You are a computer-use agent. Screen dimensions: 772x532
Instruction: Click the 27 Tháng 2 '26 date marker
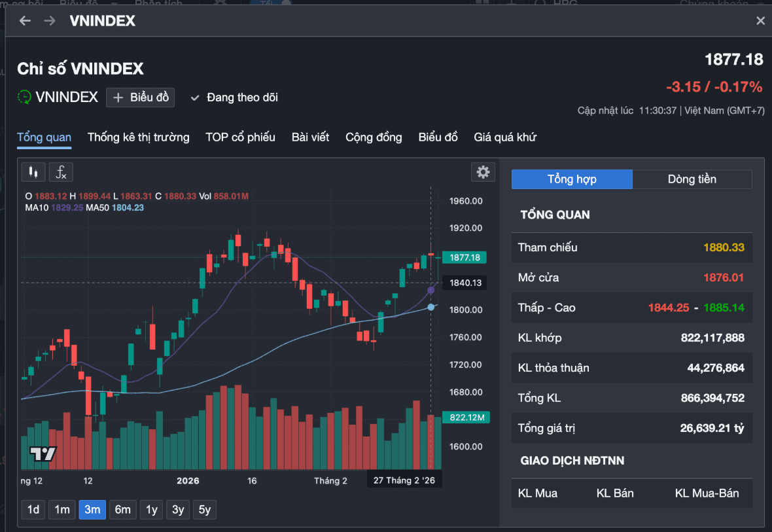coord(404,480)
